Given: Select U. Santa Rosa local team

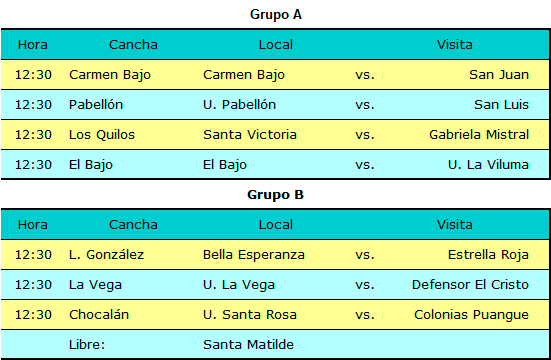Looking at the screenshot, I should (x=250, y=315).
